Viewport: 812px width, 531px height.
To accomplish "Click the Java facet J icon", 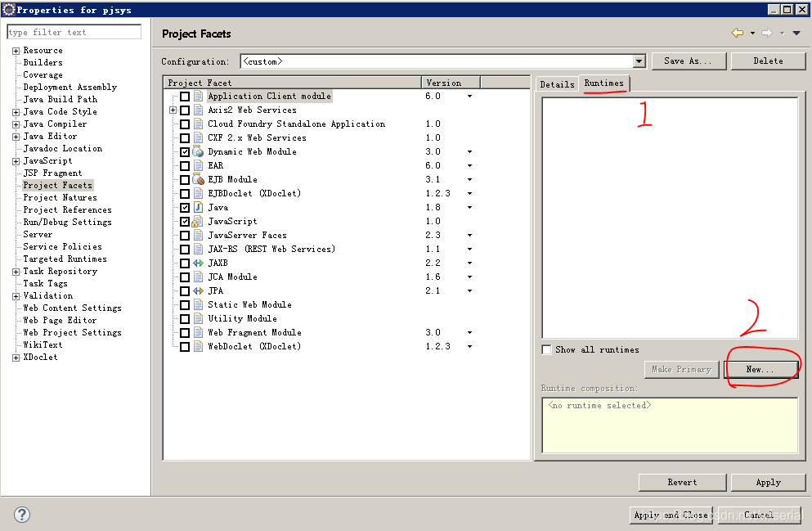I will [x=198, y=207].
